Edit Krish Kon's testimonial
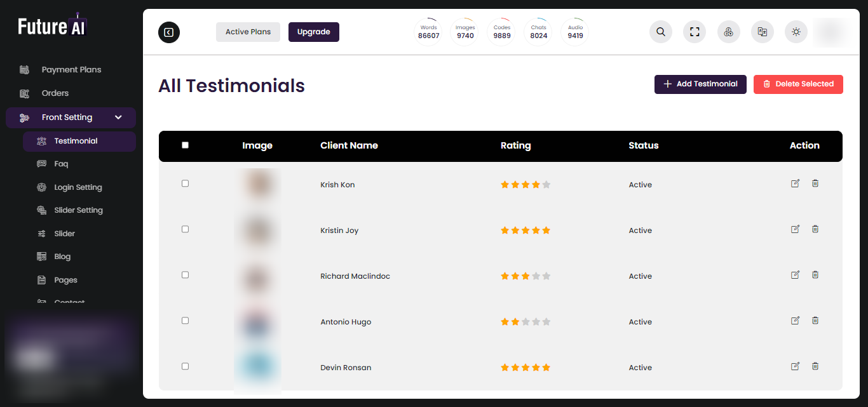The image size is (868, 407). [x=795, y=183]
